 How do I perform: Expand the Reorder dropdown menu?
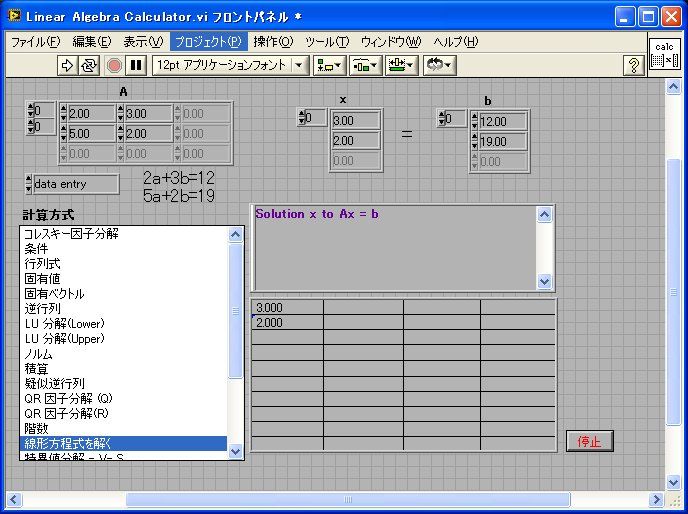(x=439, y=65)
